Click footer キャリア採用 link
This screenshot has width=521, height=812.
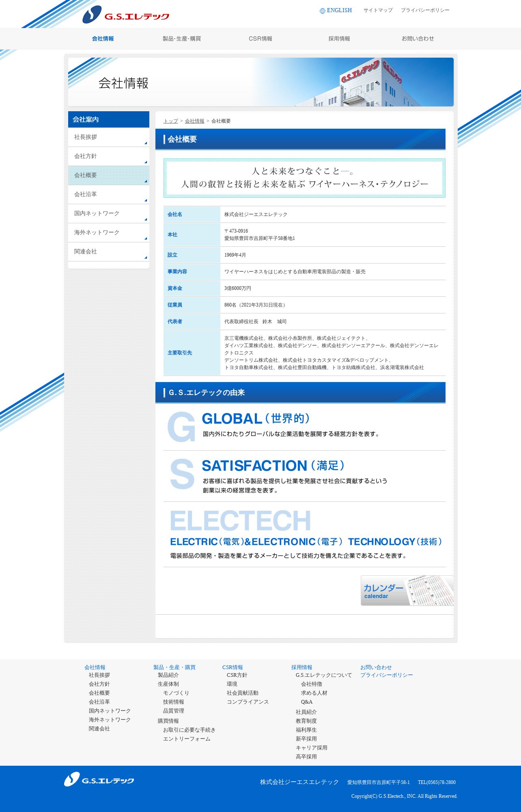[x=312, y=748]
